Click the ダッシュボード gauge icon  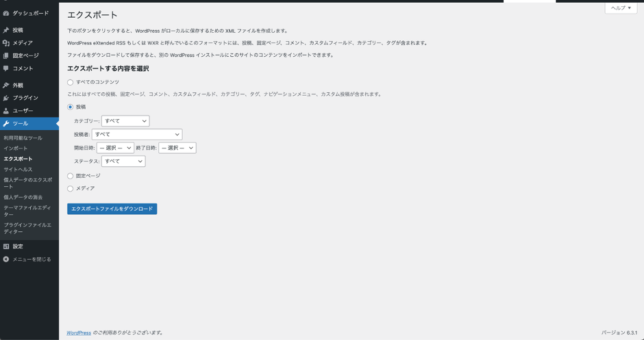click(5, 14)
